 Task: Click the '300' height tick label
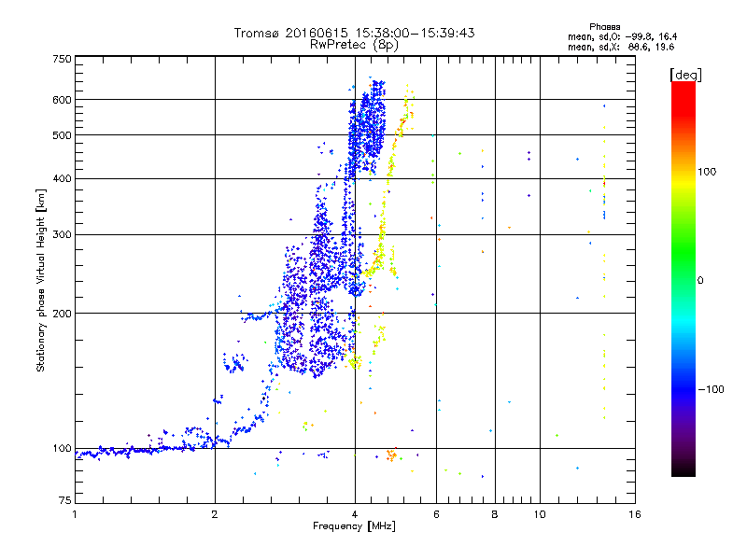click(62, 234)
